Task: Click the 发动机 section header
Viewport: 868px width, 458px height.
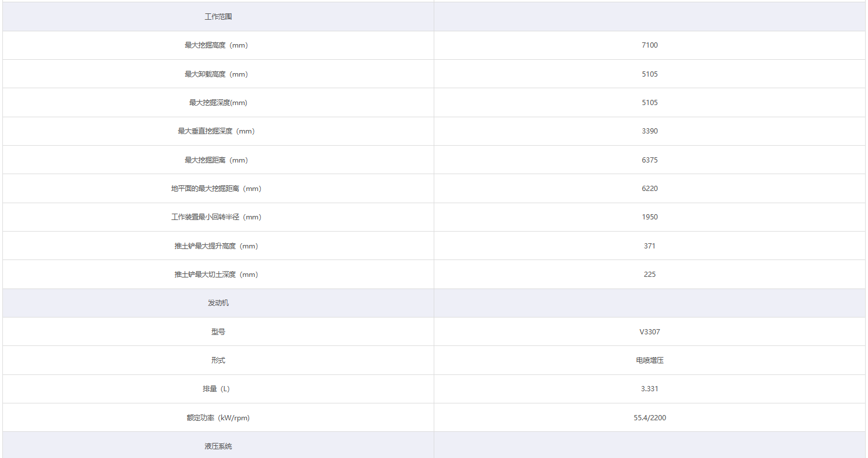Action: tap(218, 303)
